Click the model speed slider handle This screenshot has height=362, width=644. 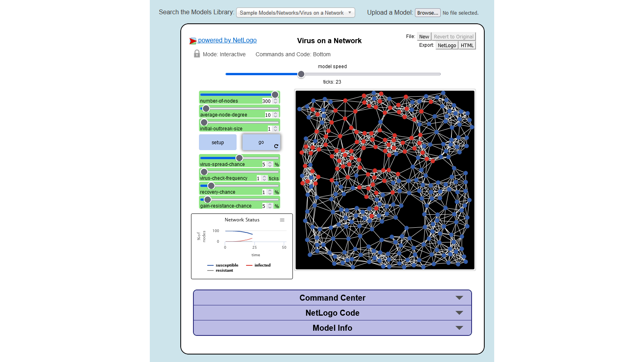coord(301,74)
